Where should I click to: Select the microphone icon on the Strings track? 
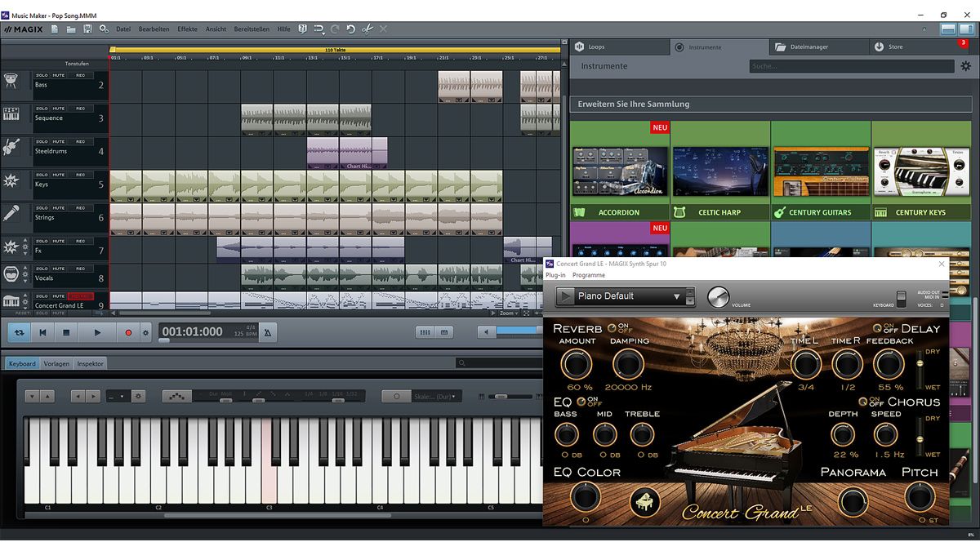pyautogui.click(x=11, y=213)
